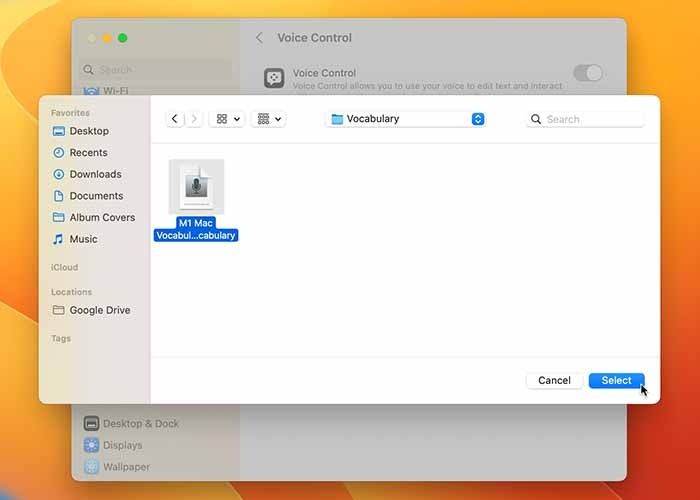Open Wallpaper in Settings sidebar
Image resolution: width=700 pixels, height=500 pixels.
117,467
